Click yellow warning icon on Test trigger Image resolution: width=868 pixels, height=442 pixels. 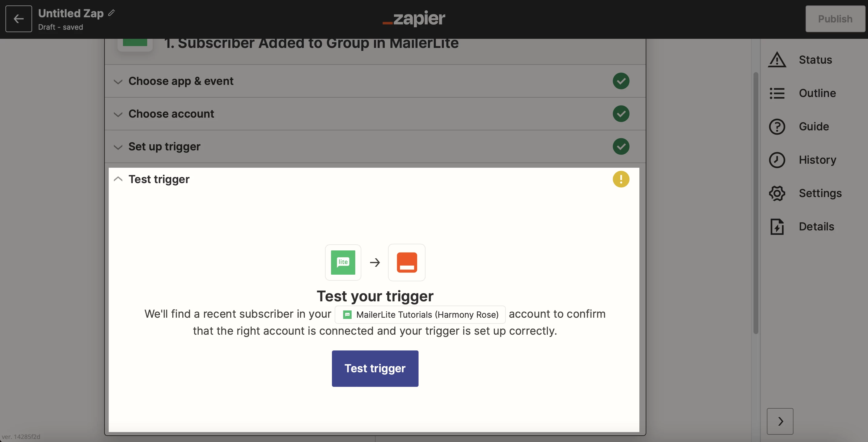pos(621,179)
